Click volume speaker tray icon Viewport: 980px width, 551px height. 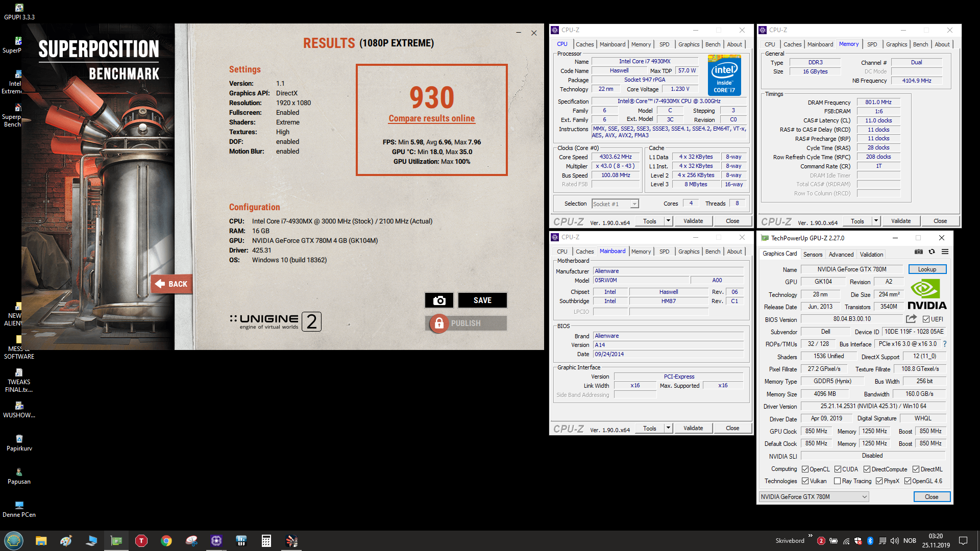pyautogui.click(x=894, y=541)
